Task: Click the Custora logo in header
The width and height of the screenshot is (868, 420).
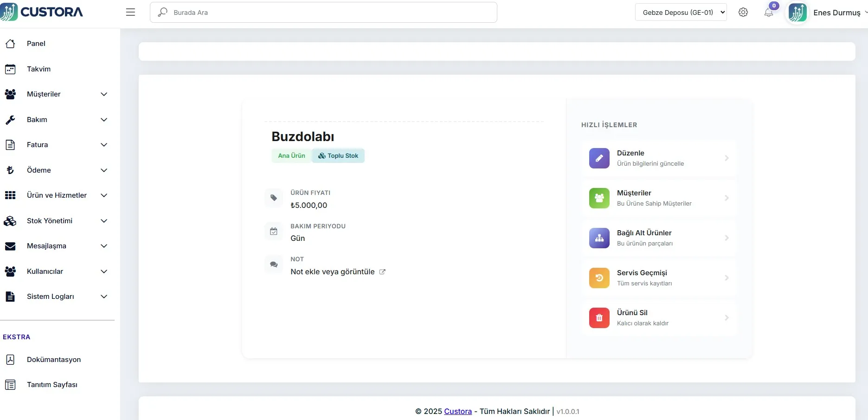Action: pyautogui.click(x=42, y=12)
